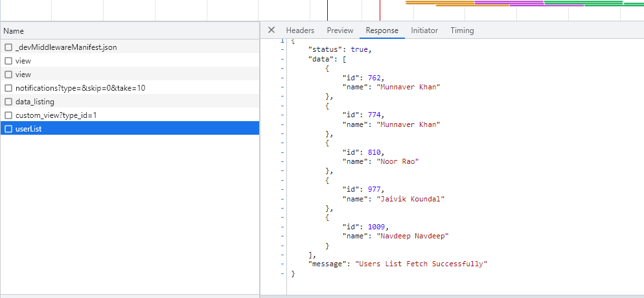
Task: Close the request details panel
Action: (271, 30)
